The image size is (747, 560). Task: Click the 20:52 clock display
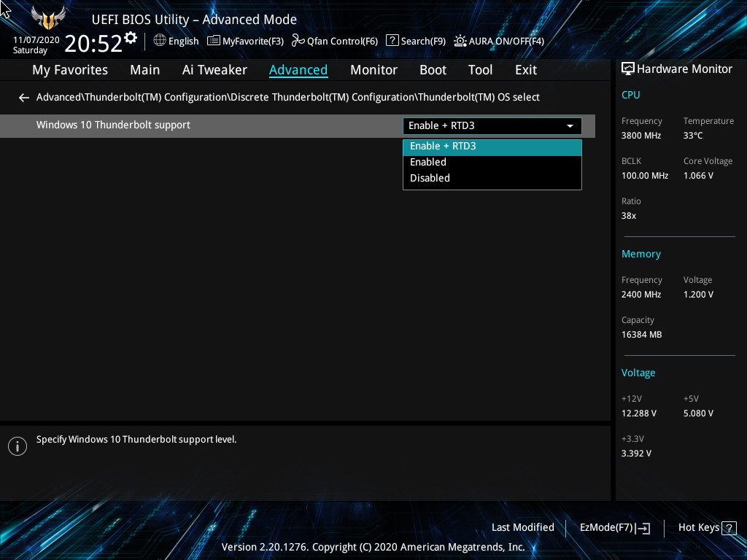point(93,43)
